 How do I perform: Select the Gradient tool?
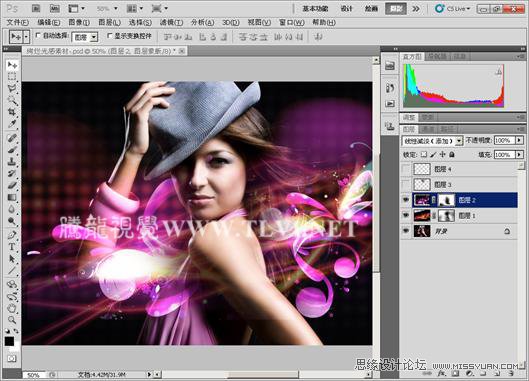coord(12,197)
